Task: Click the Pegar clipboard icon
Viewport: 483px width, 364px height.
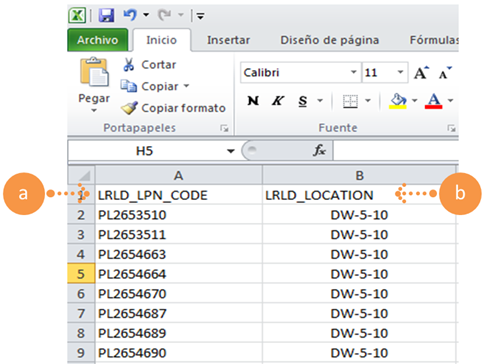Action: tap(94, 72)
